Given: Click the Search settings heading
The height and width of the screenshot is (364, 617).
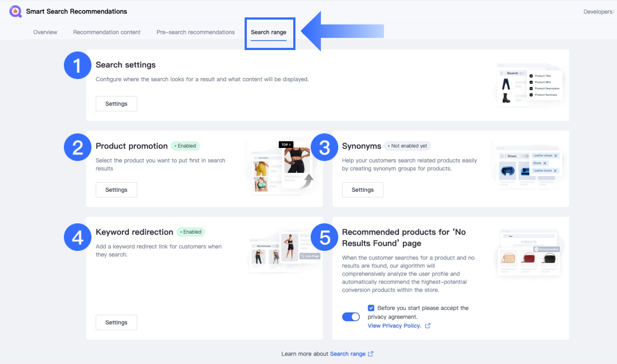Looking at the screenshot, I should tap(126, 65).
